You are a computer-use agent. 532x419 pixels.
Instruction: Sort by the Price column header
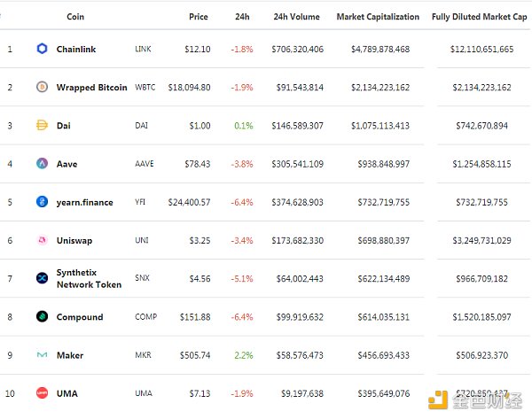click(199, 17)
